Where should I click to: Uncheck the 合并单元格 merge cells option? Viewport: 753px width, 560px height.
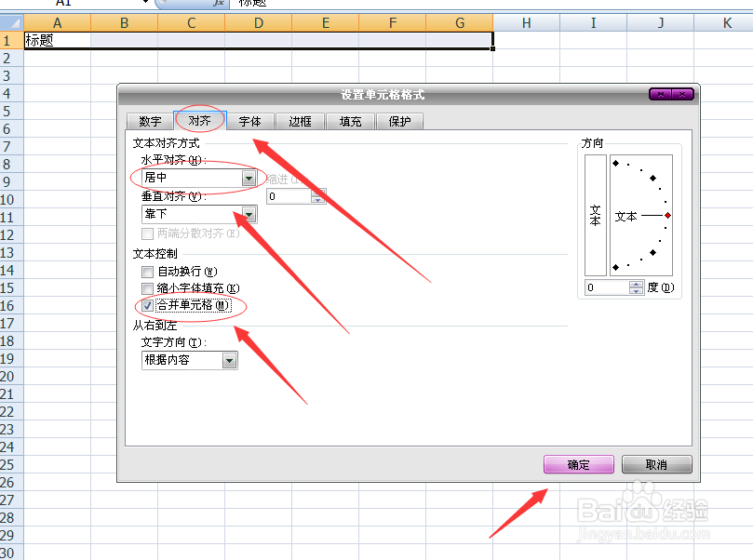146,304
